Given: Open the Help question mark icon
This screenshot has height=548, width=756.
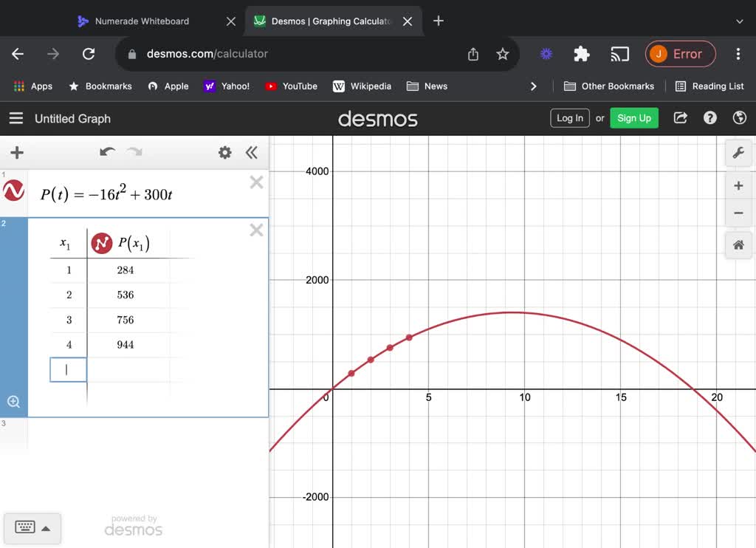Looking at the screenshot, I should pyautogui.click(x=710, y=118).
